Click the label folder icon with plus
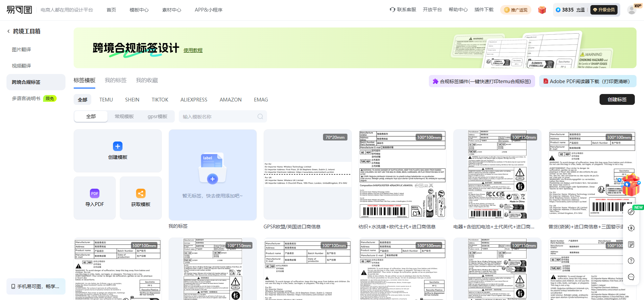The width and height of the screenshot is (644, 300). [212, 169]
